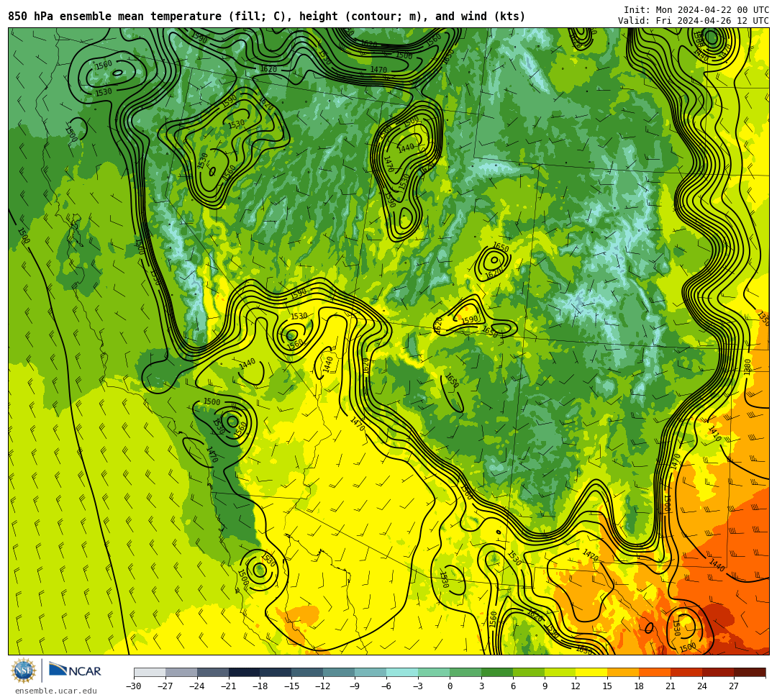Pick the darkest swatch right of 27
The width and height of the screenshot is (777, 700).
(x=750, y=672)
